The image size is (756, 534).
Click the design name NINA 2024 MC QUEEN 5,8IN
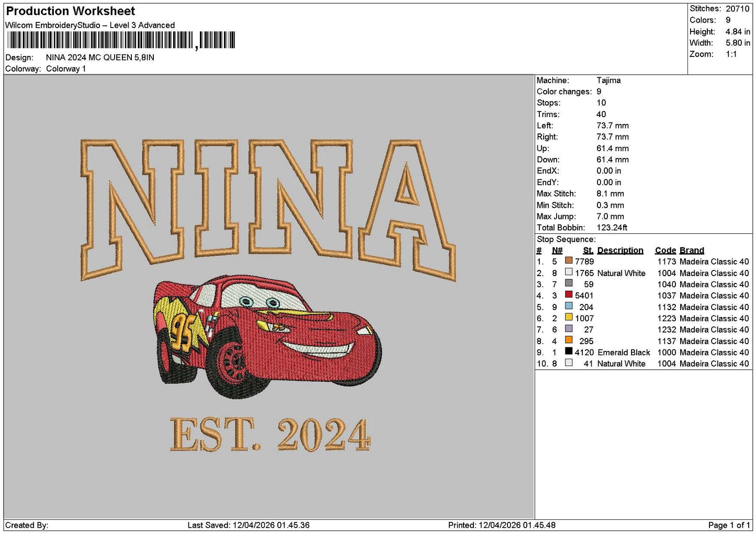click(100, 58)
